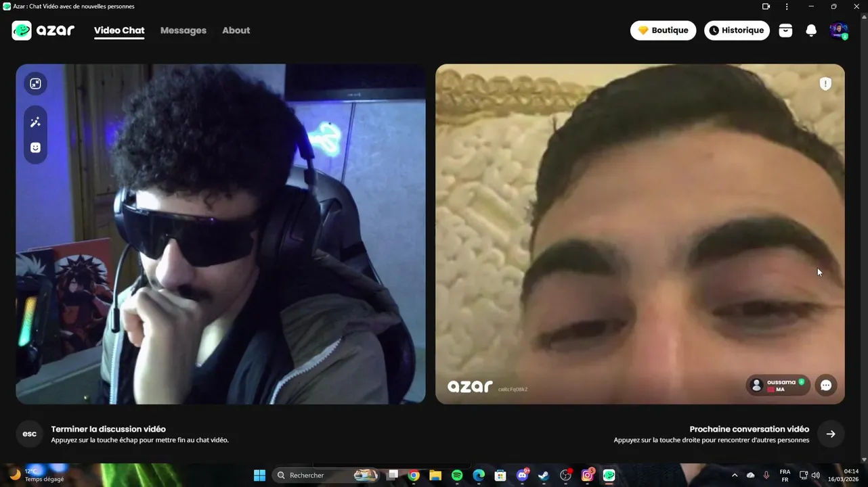Click 'Terminer la discussion vidéo' text
Viewport: 868px width, 487px height.
[x=108, y=429]
